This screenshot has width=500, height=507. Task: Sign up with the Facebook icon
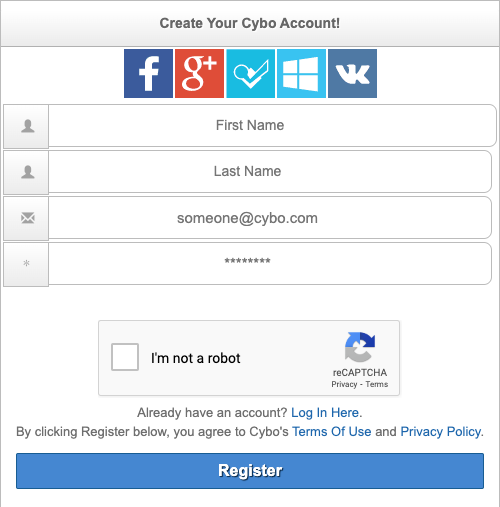point(148,73)
